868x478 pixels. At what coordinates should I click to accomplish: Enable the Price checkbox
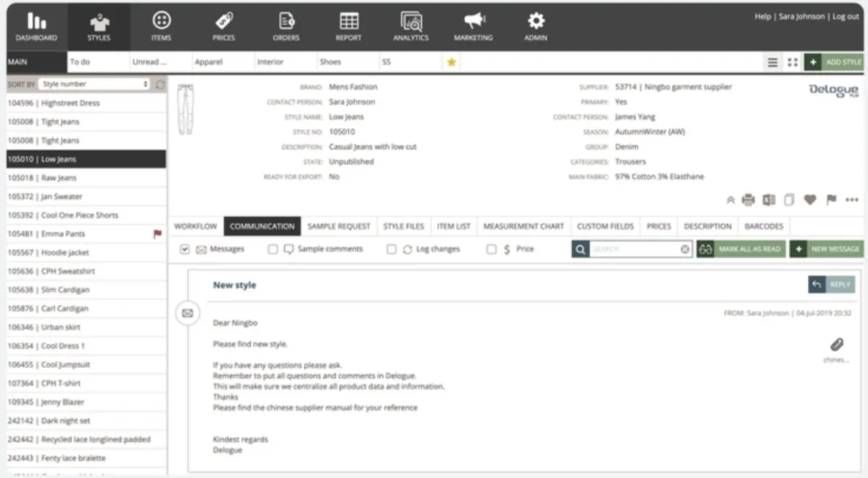tap(491, 249)
